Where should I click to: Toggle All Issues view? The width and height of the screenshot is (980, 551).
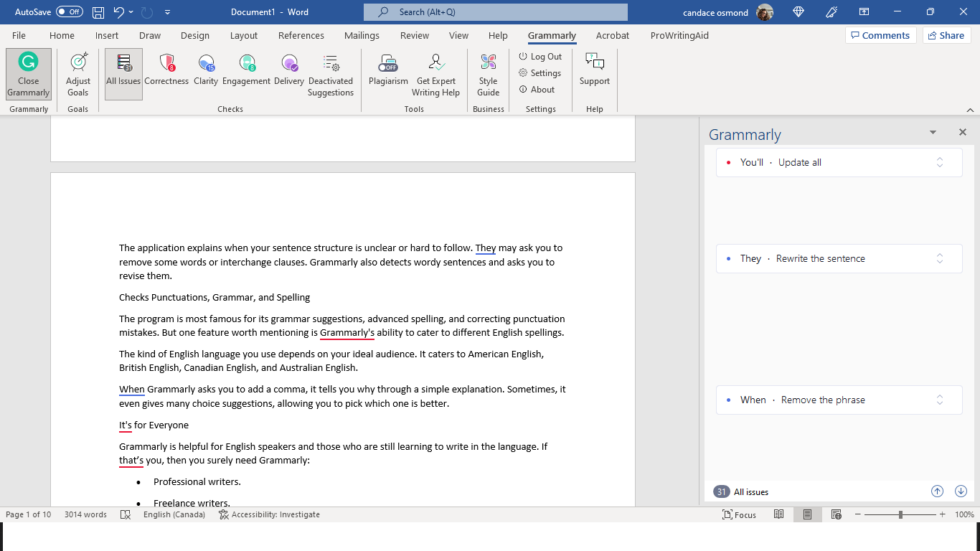123,72
